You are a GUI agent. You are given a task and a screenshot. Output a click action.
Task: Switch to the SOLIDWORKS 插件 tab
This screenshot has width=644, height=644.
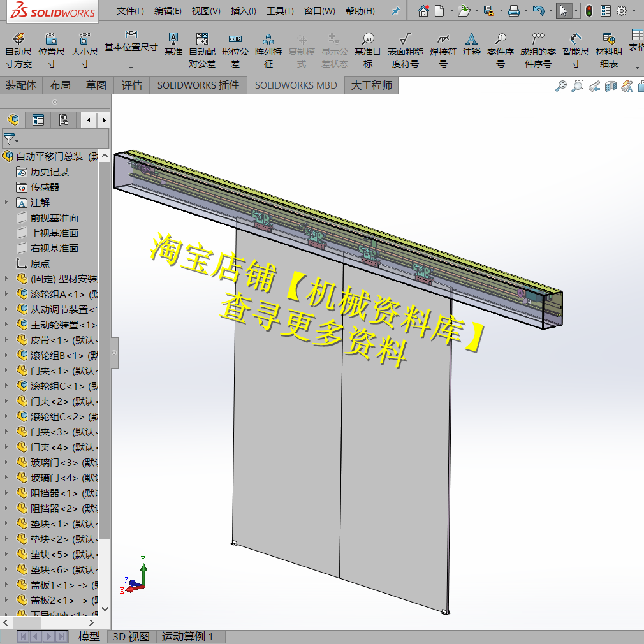(x=198, y=85)
